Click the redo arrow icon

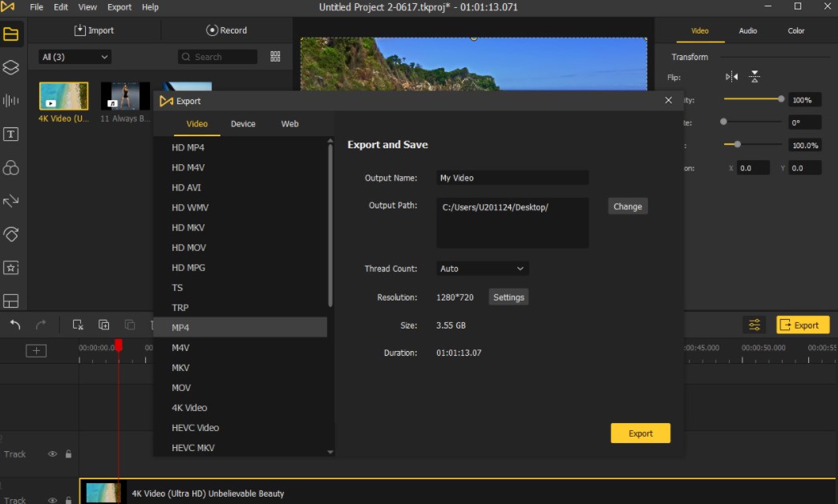coord(41,325)
